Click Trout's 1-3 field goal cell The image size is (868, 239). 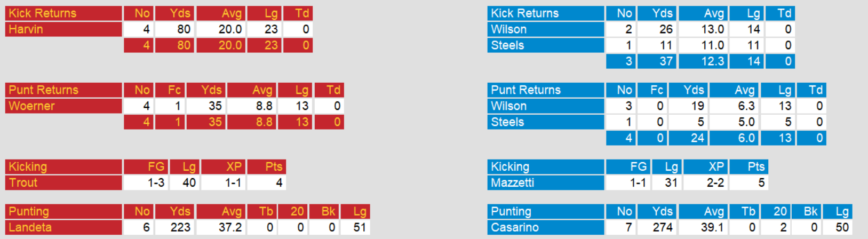click(156, 183)
